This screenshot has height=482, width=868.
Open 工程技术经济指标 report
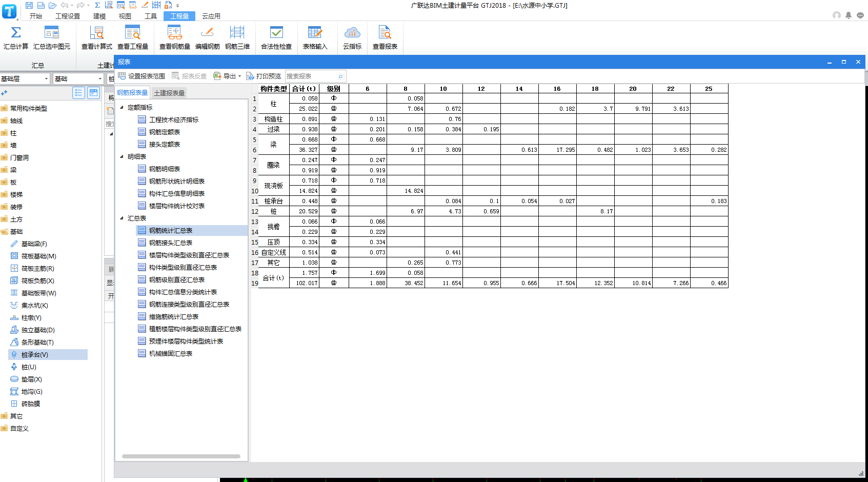174,119
